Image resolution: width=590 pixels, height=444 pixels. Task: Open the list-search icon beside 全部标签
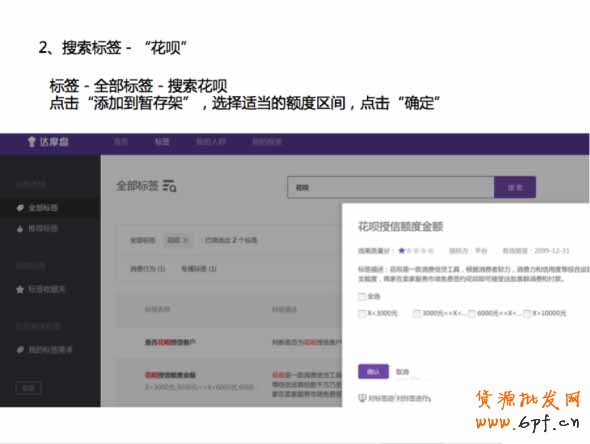tap(169, 186)
